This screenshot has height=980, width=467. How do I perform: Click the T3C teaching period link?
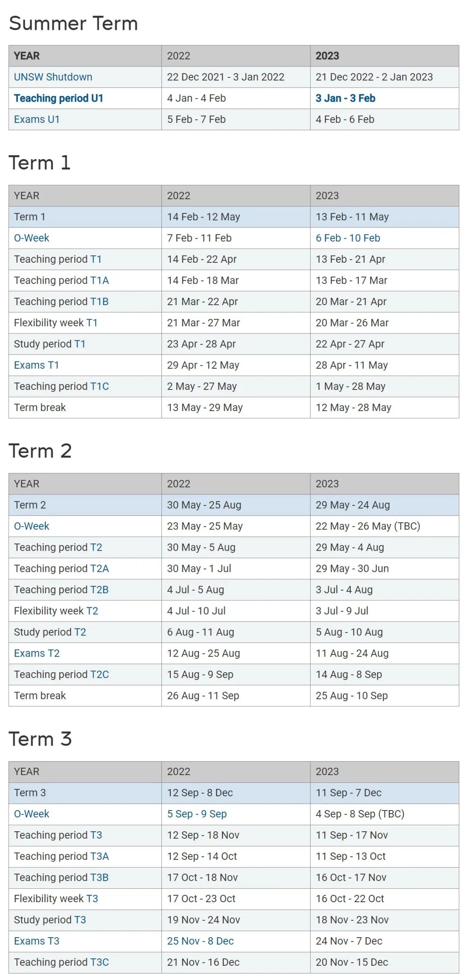pyautogui.click(x=99, y=962)
